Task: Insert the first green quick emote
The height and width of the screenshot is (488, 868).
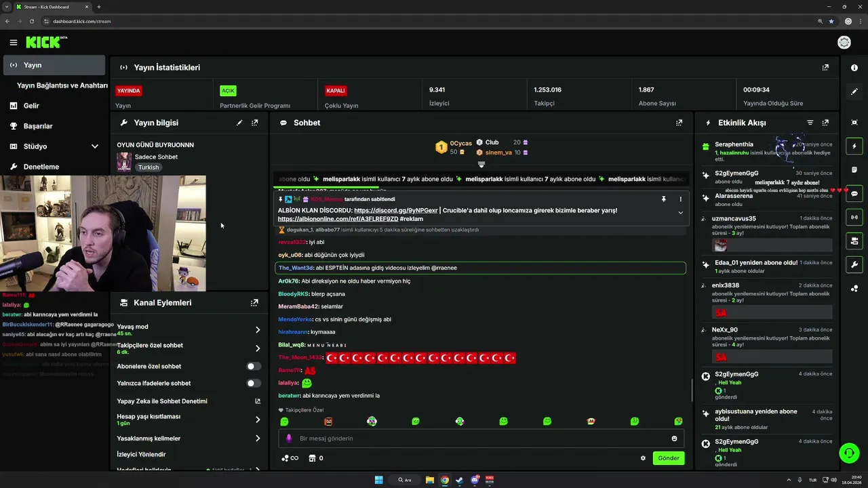Action: point(284,422)
